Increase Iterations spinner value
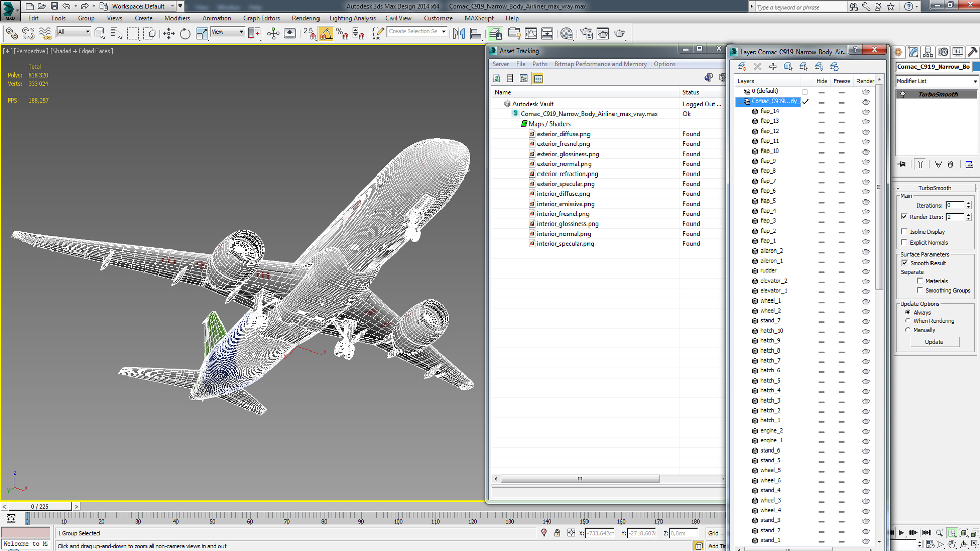Viewport: 980px width, 551px height. [x=968, y=203]
